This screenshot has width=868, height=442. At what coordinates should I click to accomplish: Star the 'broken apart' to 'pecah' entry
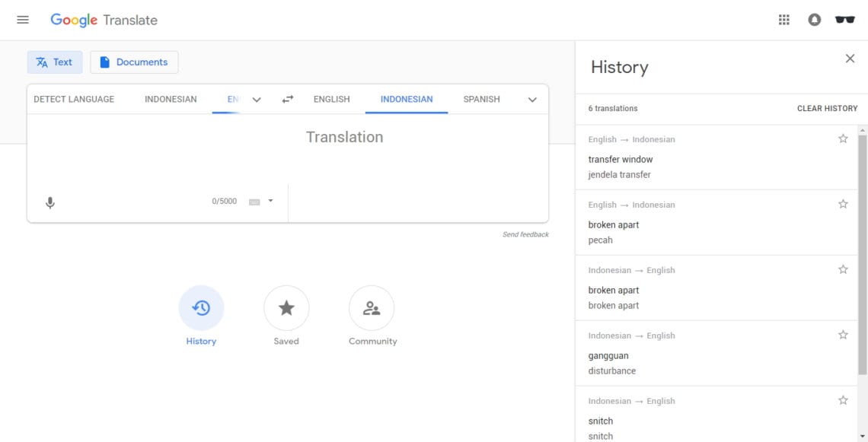click(x=843, y=204)
